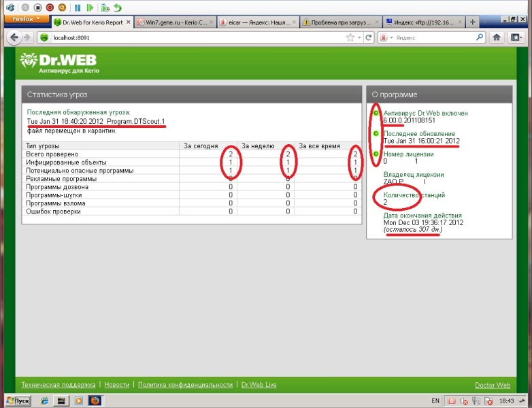Image resolution: width=532 pixels, height=408 pixels.
Task: Close the Проблема при загрузке tab
Action: pos(377,22)
